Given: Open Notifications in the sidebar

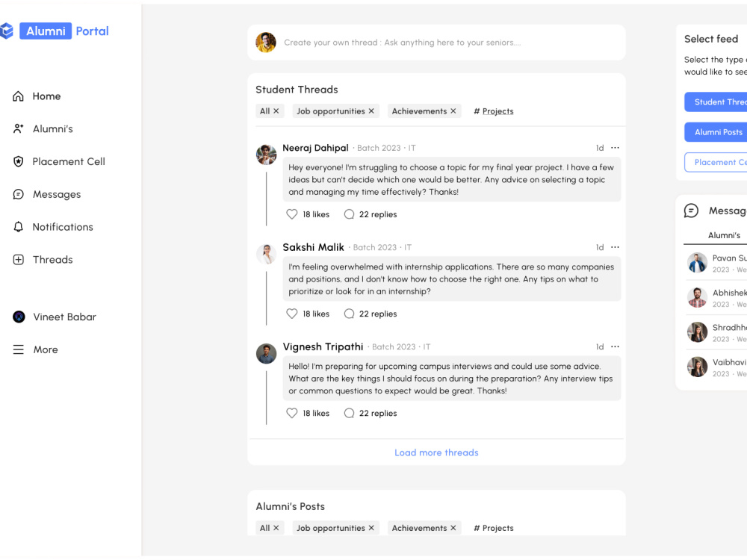Looking at the screenshot, I should pos(63,227).
